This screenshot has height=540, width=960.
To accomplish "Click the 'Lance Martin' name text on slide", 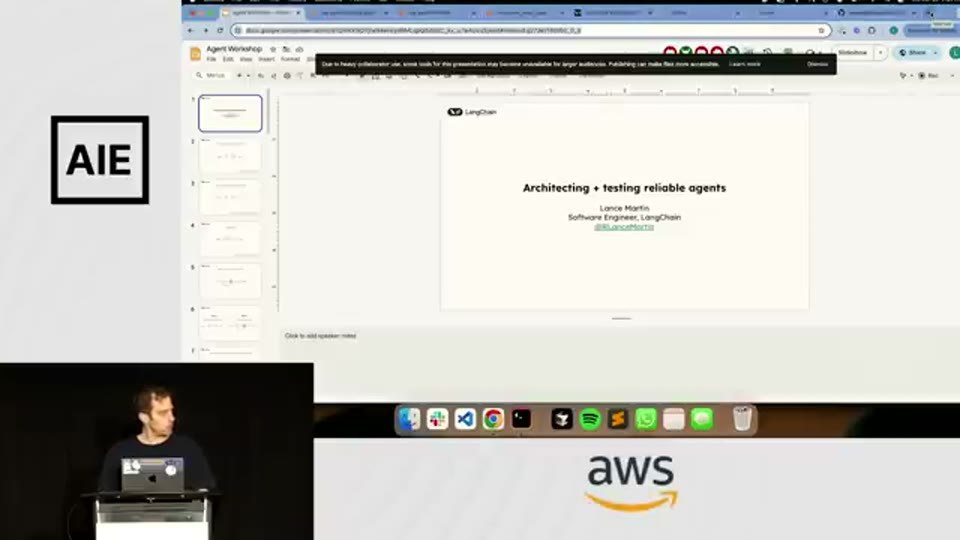I will [x=624, y=208].
